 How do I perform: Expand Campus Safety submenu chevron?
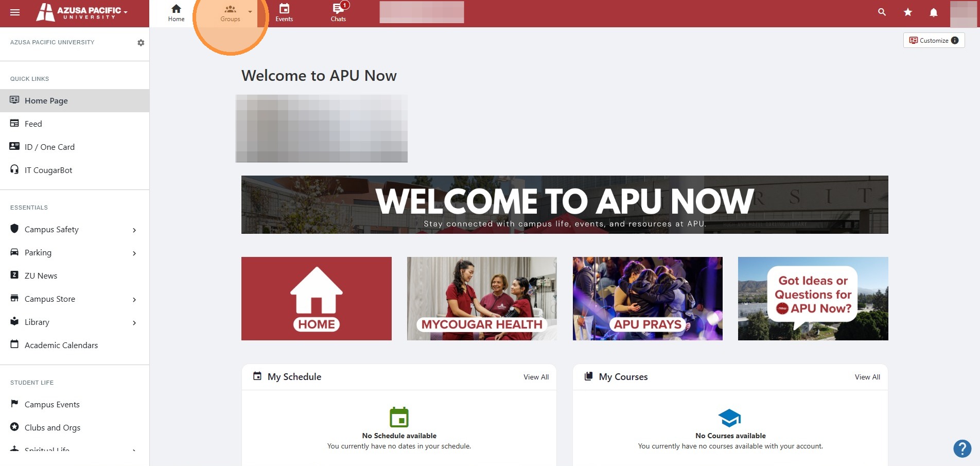[x=134, y=230]
